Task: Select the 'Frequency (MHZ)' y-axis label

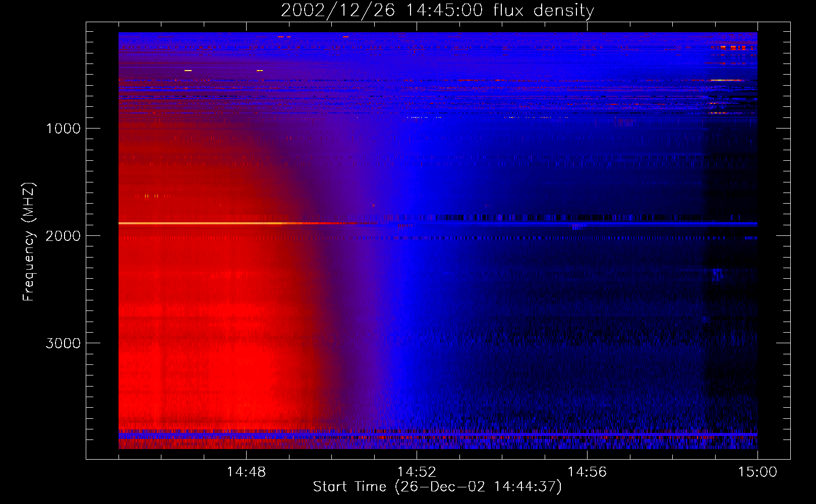Action: pos(29,242)
